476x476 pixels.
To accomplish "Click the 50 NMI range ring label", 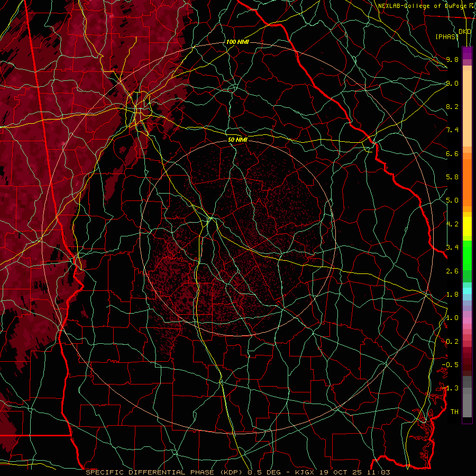I will click(237, 140).
